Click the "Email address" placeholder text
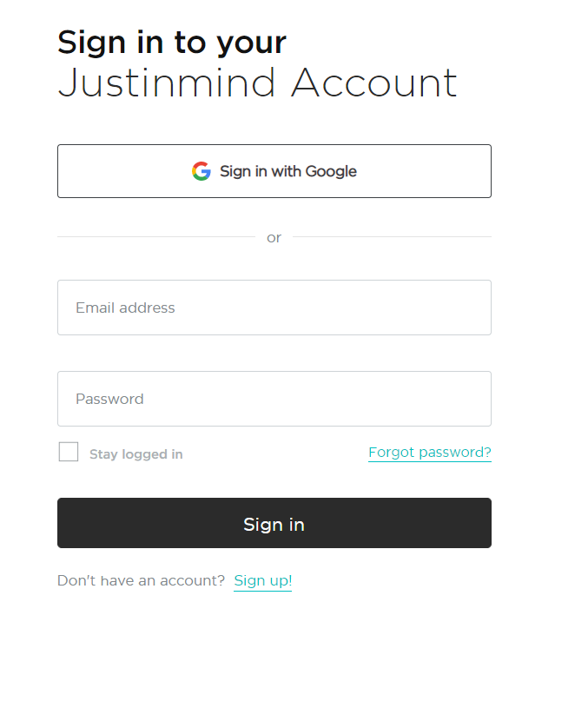This screenshot has height=708, width=588. (125, 308)
